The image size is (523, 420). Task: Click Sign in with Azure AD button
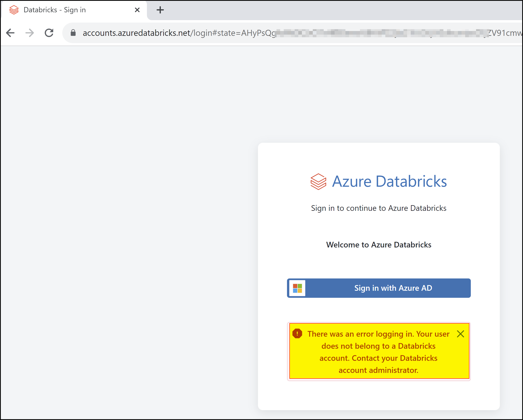379,288
